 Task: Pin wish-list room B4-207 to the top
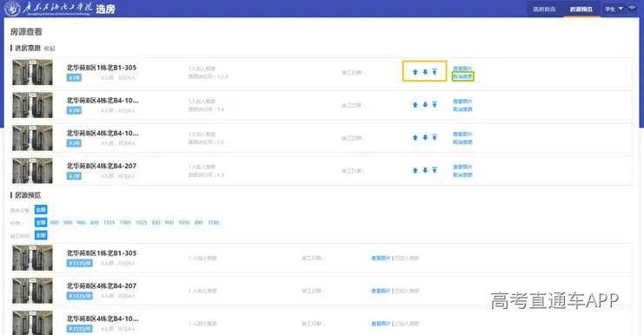tap(435, 170)
